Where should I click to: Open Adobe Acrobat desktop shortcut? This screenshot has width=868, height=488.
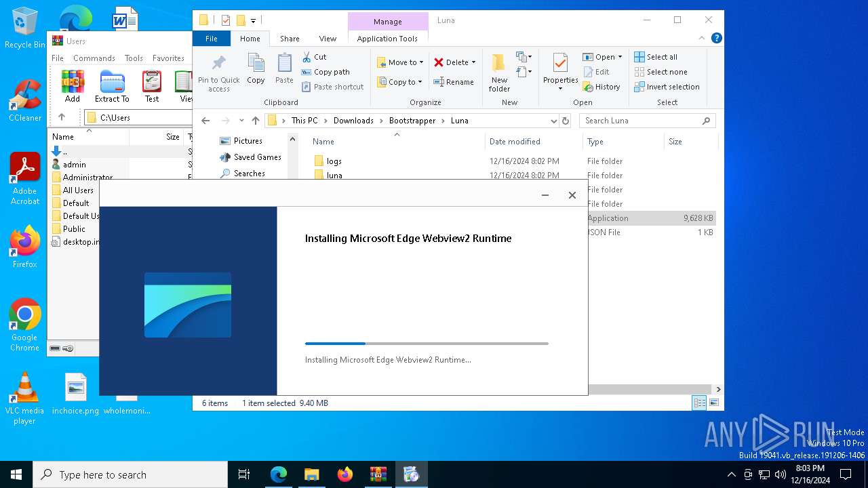pos(24,178)
